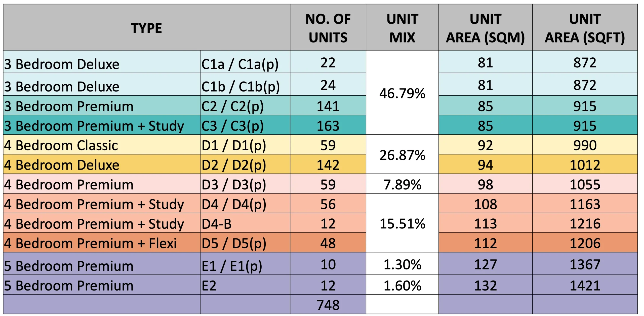
Task: Select the UNIT MIX header cell
Action: [402, 28]
